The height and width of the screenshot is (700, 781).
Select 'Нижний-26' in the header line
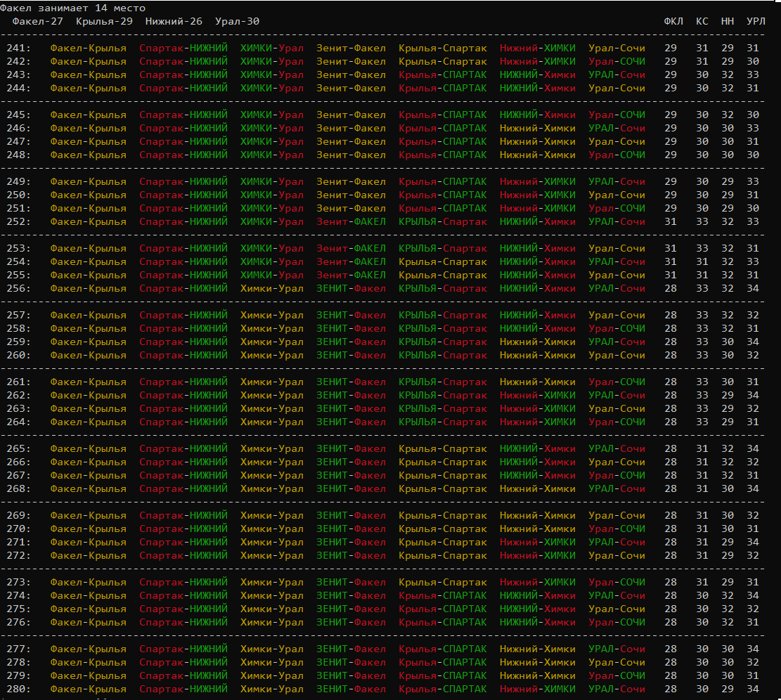[174, 21]
